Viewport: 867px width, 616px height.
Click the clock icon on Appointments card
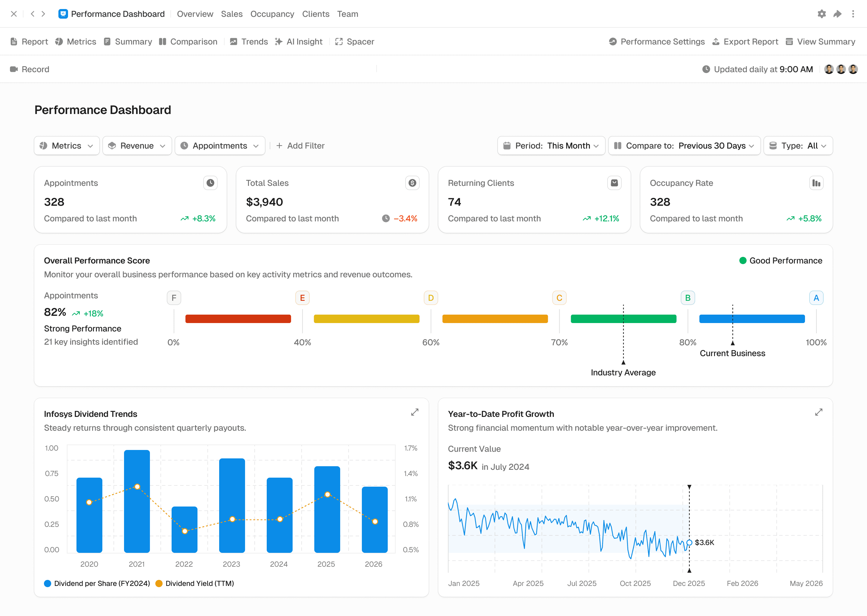pos(210,183)
